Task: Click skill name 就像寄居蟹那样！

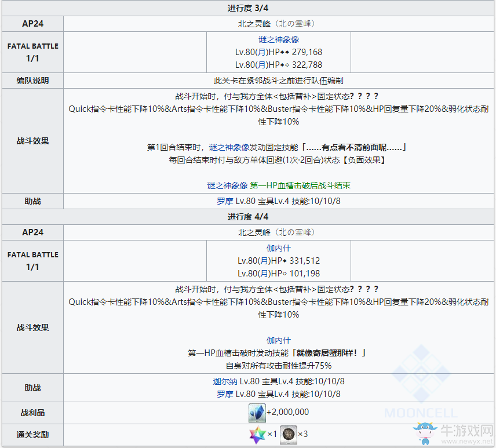Action: 327,353
